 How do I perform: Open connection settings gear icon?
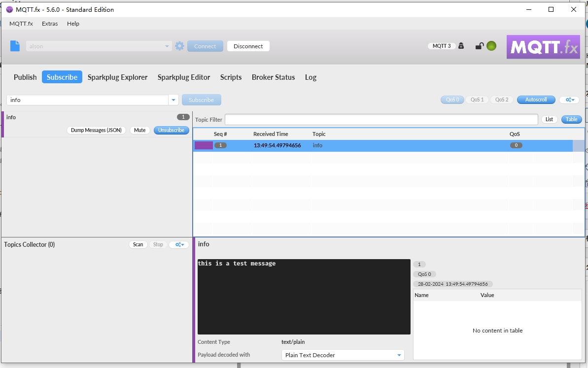(x=179, y=46)
